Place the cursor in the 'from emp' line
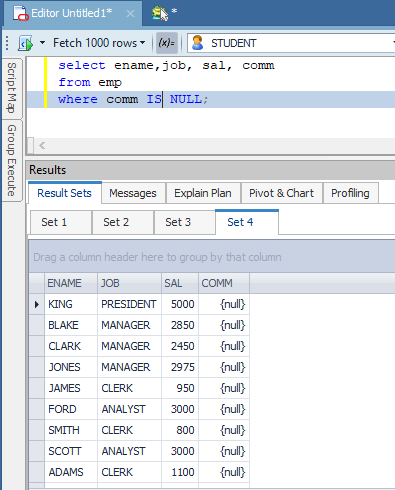This screenshot has width=395, height=490. (90, 82)
